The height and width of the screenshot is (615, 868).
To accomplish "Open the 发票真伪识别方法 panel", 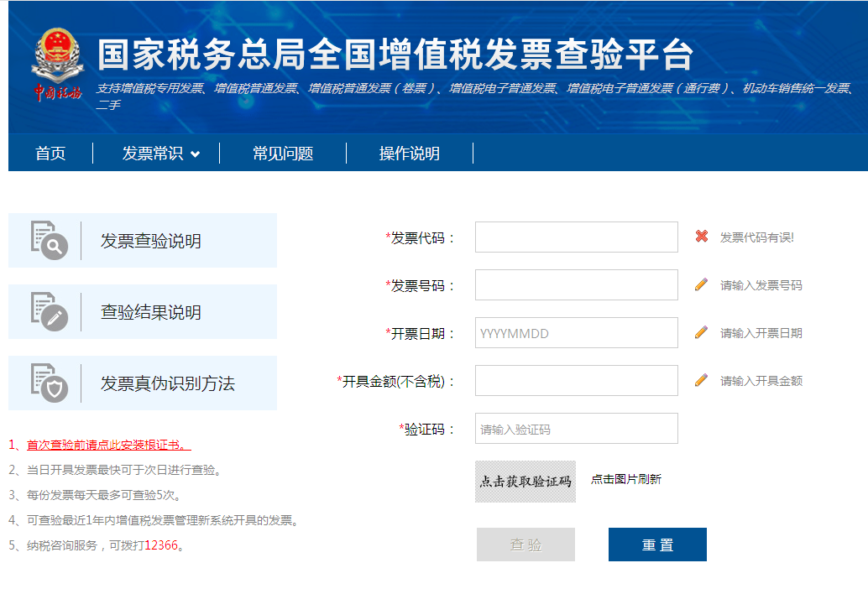I will [143, 383].
